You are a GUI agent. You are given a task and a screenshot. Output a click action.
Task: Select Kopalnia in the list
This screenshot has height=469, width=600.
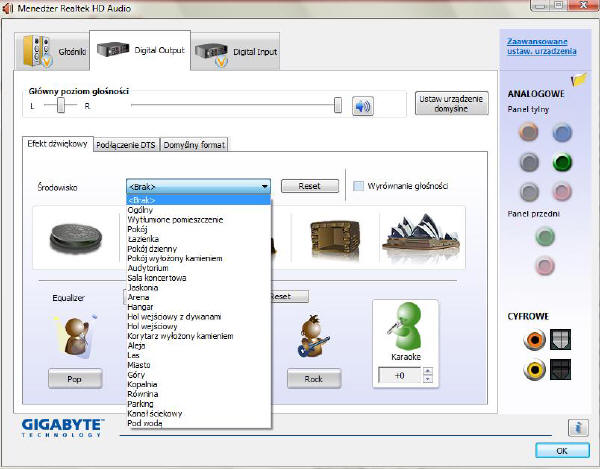pos(198,384)
